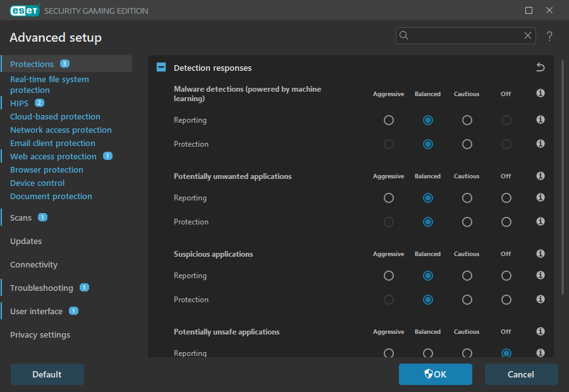Show info for Malware detections Protection row

coord(541,144)
